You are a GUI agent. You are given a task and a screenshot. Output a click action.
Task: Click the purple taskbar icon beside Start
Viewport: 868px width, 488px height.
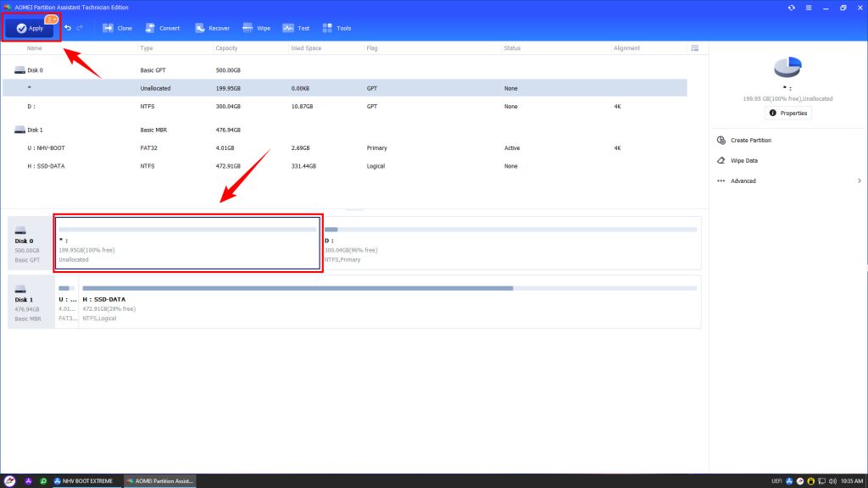[28, 481]
